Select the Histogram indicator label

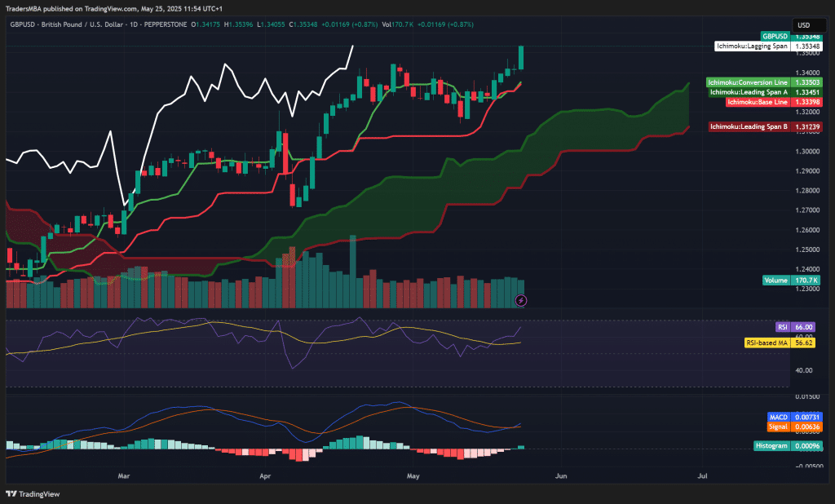click(x=771, y=446)
